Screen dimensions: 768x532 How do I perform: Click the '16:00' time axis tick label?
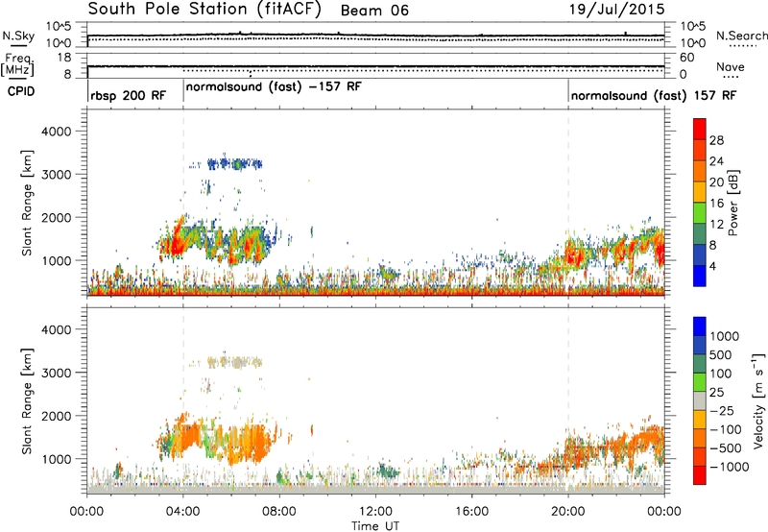click(471, 512)
